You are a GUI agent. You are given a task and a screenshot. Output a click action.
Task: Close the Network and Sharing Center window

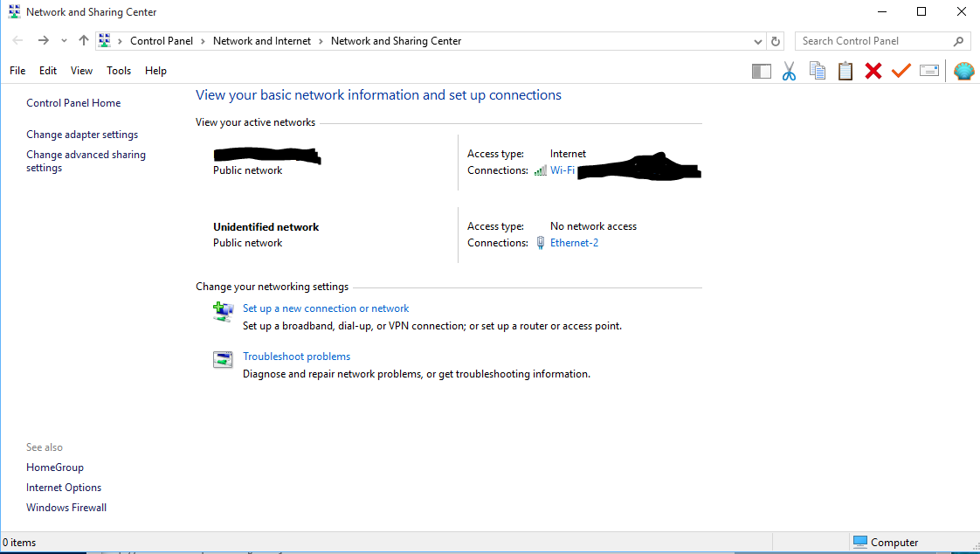[962, 12]
